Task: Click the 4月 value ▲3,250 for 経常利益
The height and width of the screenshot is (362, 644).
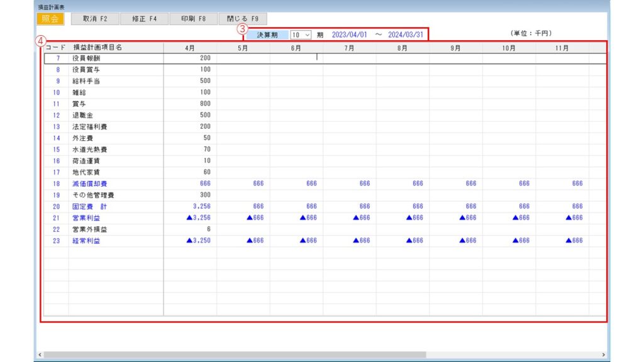Action: pos(198,241)
